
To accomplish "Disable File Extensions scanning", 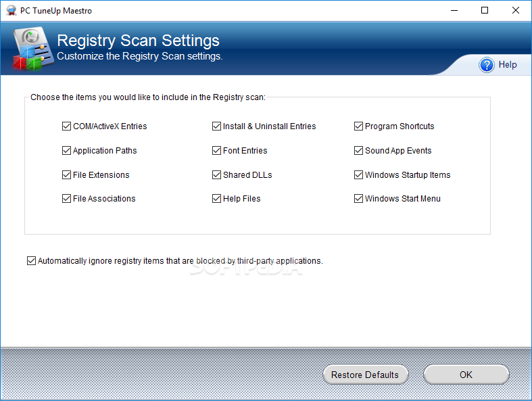I will tap(66, 175).
